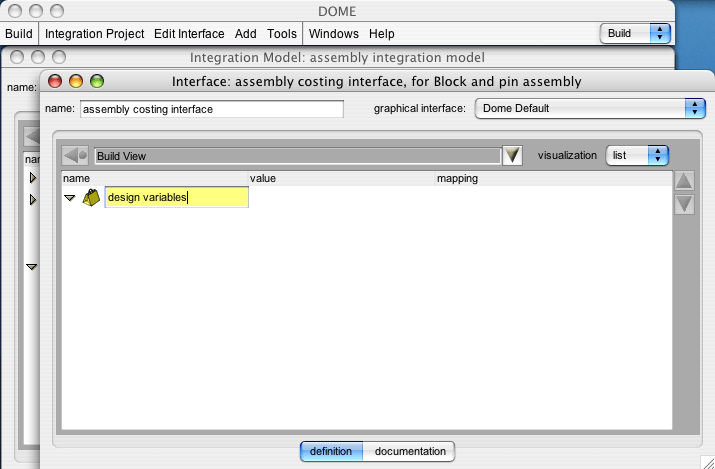Open the Integration Project menu
The image size is (715, 469).
tap(94, 34)
